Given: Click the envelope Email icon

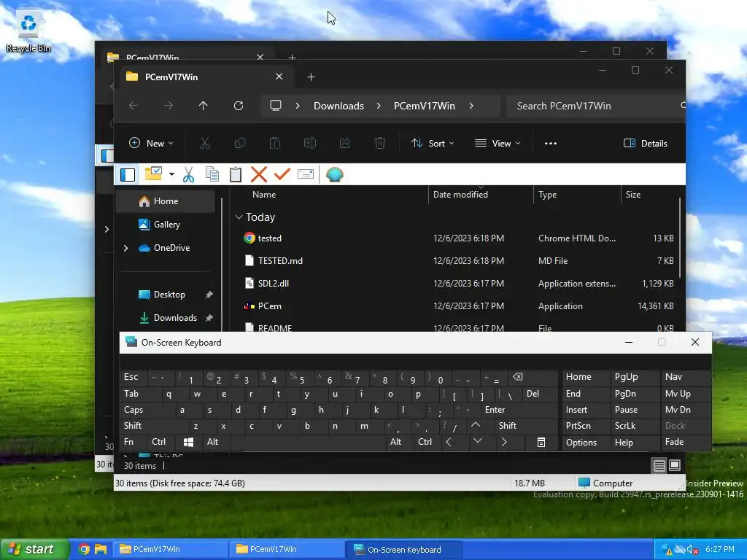Looking at the screenshot, I should coord(306,175).
